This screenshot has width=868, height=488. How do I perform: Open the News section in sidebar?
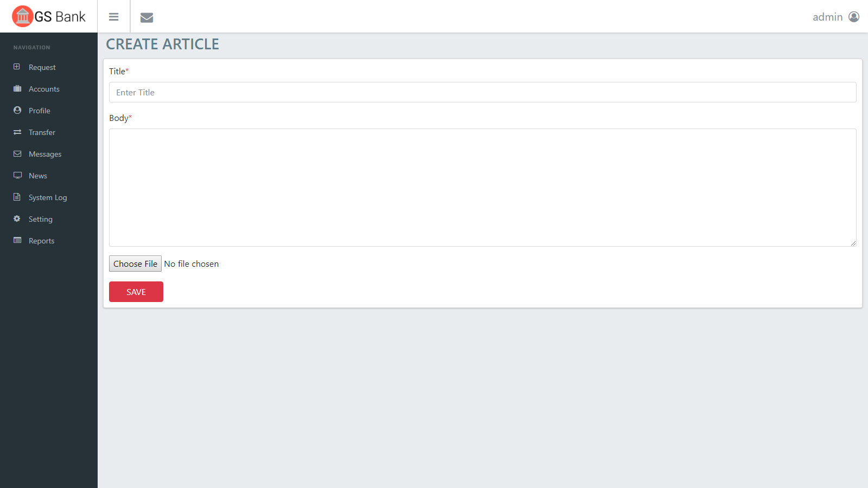coord(37,176)
